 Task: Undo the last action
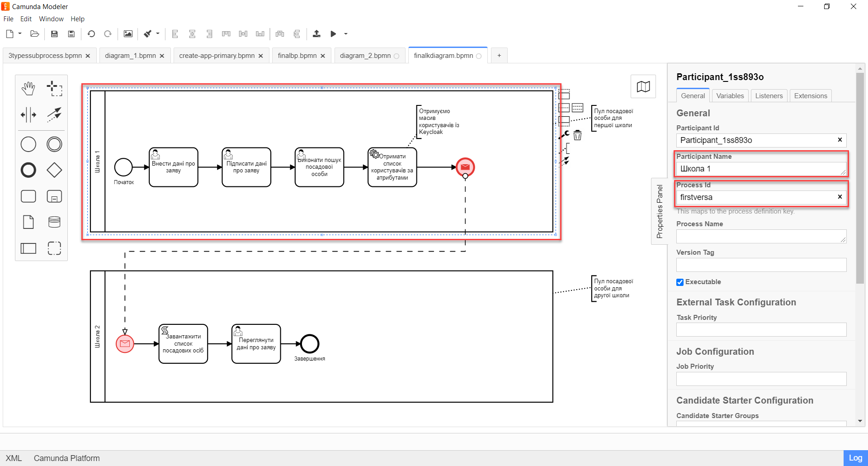pyautogui.click(x=91, y=34)
